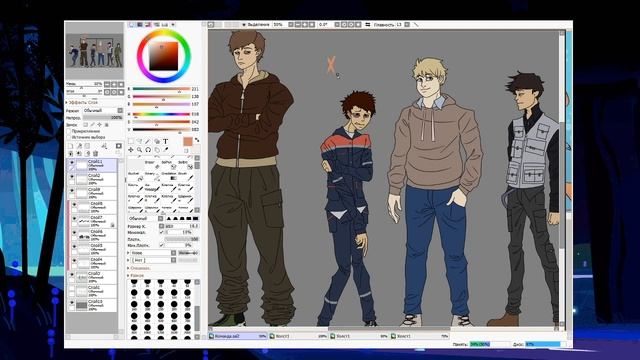
Task: Select the sharpest brush edge shape button
Action: (x=196, y=218)
